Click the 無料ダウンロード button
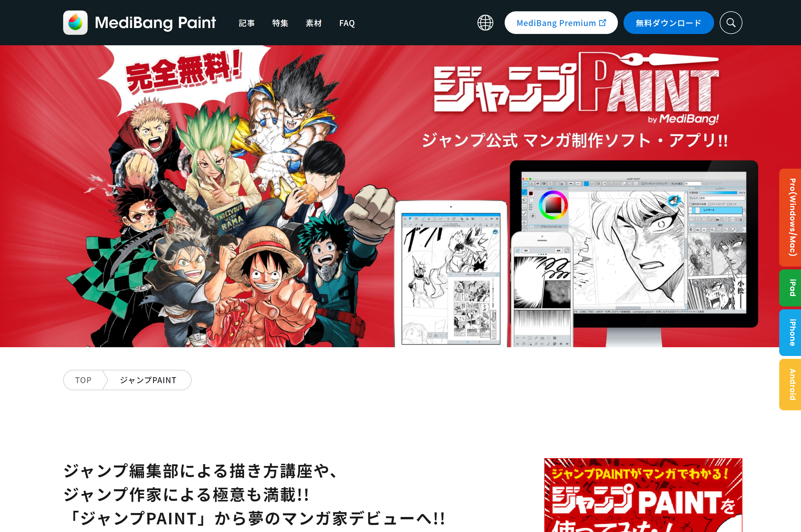801x532 pixels. click(x=668, y=23)
